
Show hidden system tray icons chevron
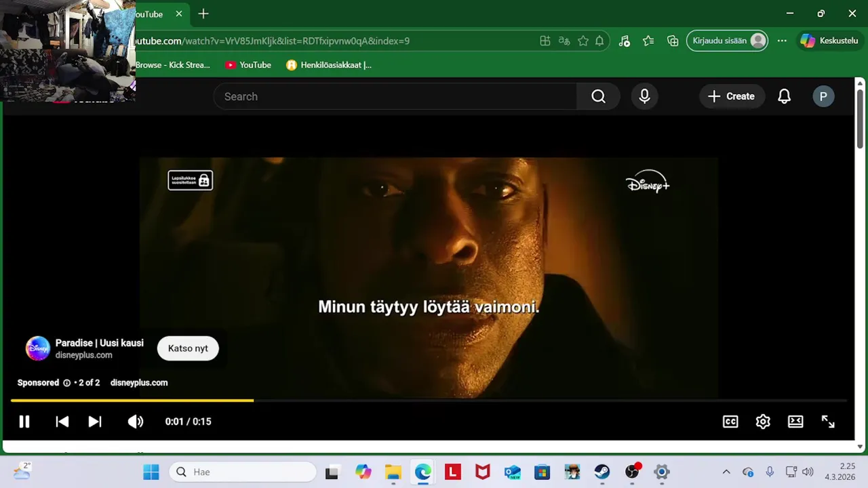[x=726, y=472]
